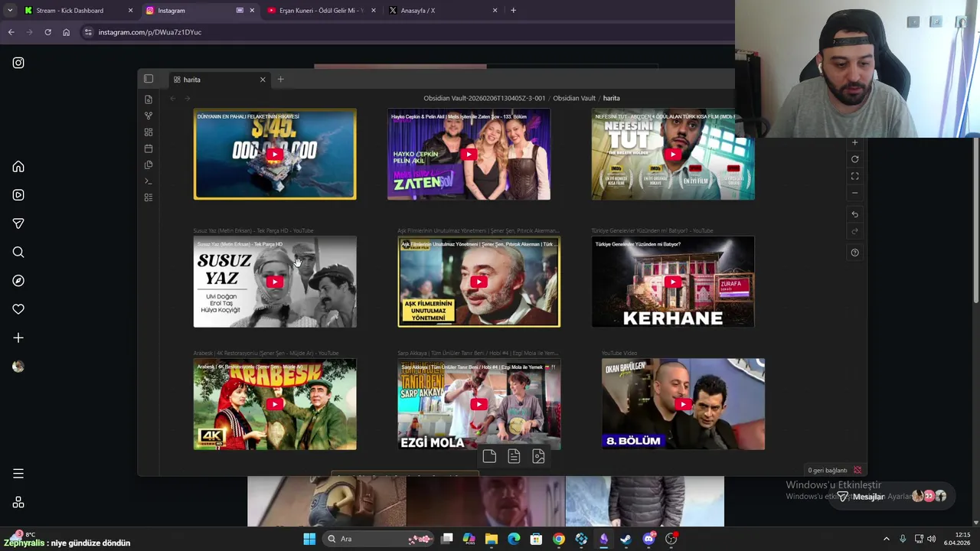Open graph view from Obsidian ribbon
The height and width of the screenshot is (551, 980).
149,116
